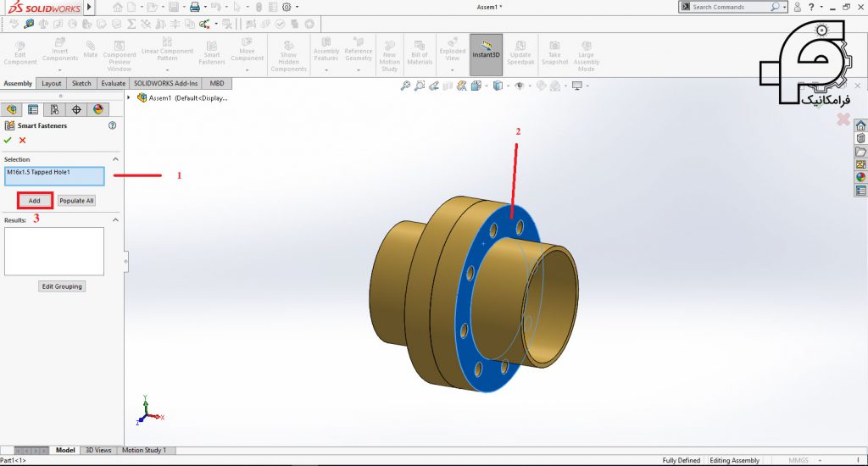Click Zoom to Fit magnifier icon

406,86
